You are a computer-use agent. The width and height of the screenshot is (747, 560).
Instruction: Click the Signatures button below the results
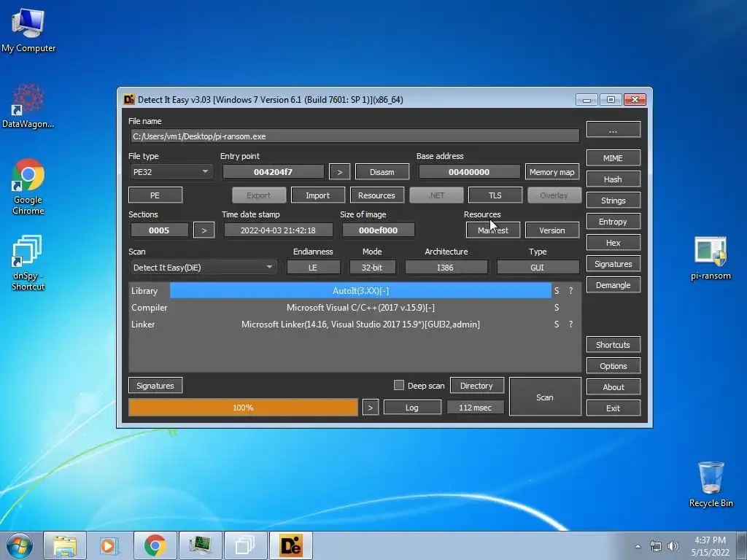(x=155, y=385)
